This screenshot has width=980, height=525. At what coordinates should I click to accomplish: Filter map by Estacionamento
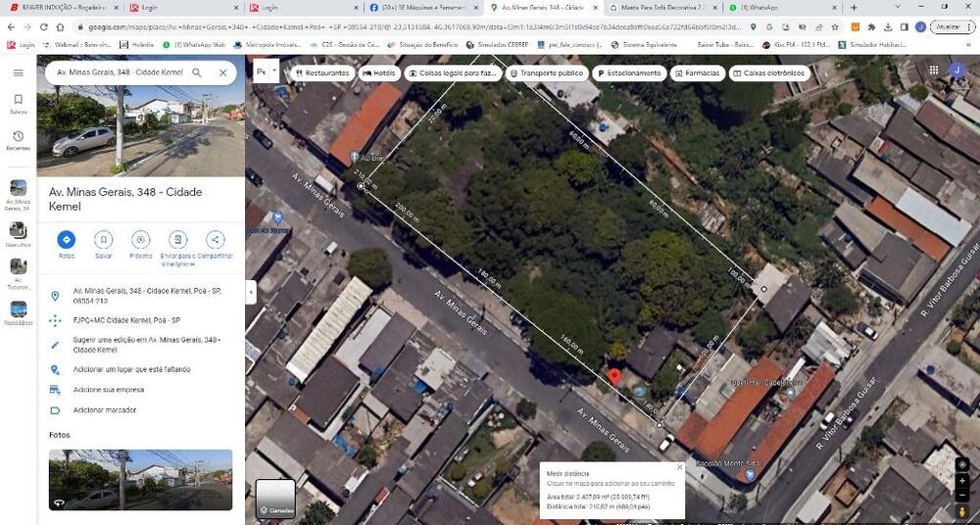click(x=629, y=73)
